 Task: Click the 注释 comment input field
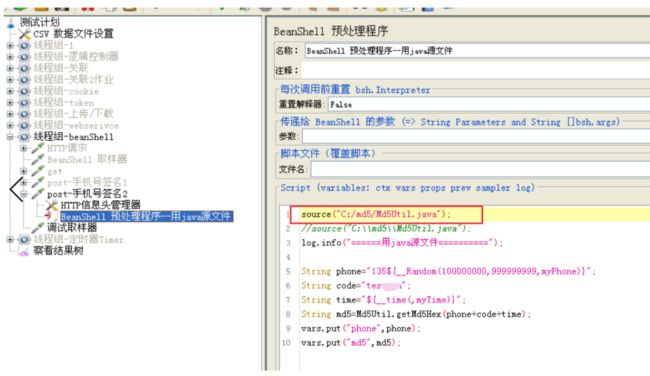click(x=475, y=70)
